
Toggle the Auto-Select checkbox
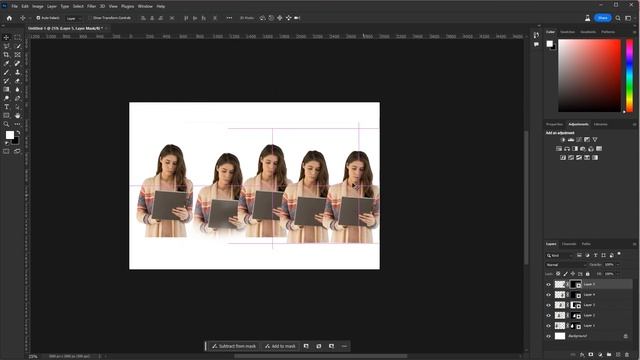(38, 18)
